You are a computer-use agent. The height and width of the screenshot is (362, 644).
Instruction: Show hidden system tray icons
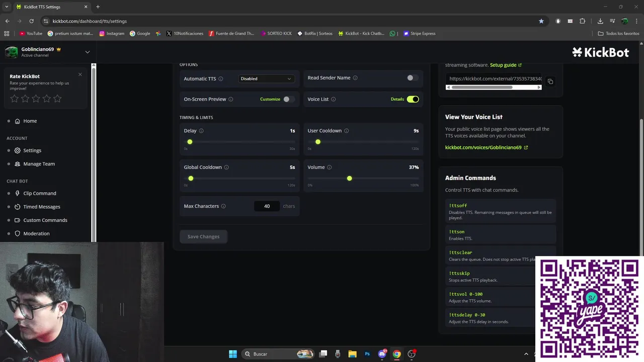[x=526, y=354]
